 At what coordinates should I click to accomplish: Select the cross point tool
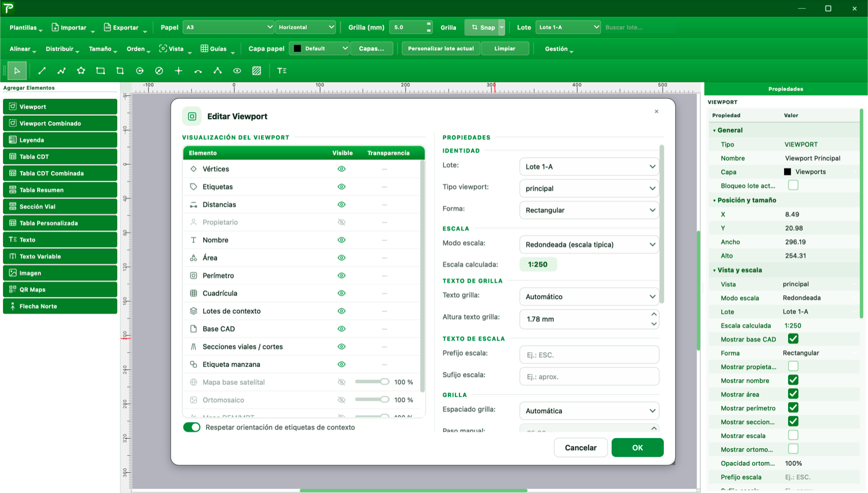click(x=179, y=71)
